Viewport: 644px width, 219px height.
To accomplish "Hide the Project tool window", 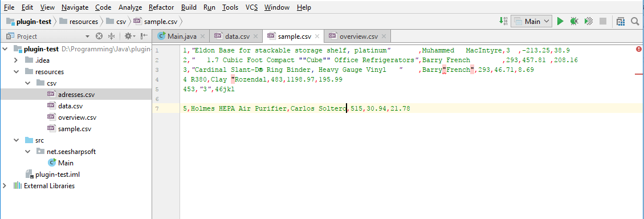I will pos(144,36).
